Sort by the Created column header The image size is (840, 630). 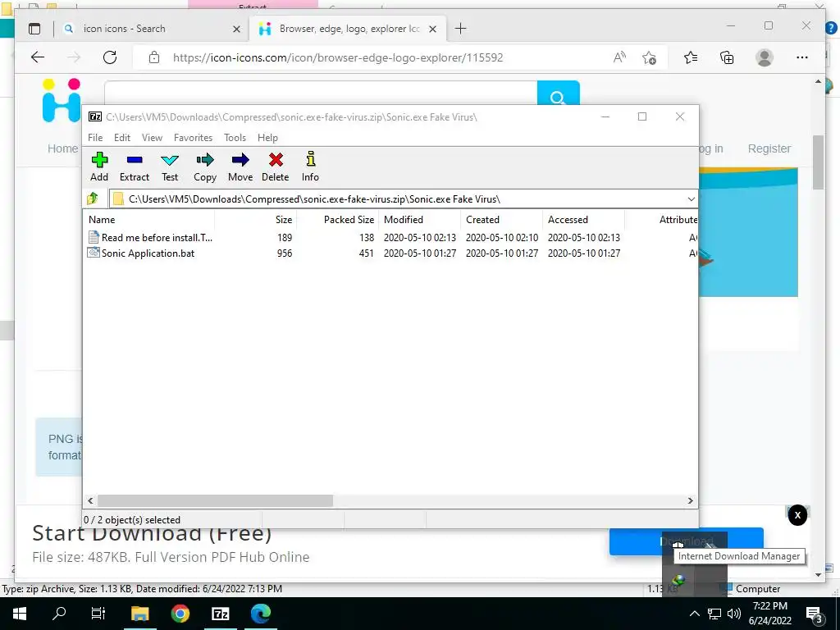(x=501, y=220)
